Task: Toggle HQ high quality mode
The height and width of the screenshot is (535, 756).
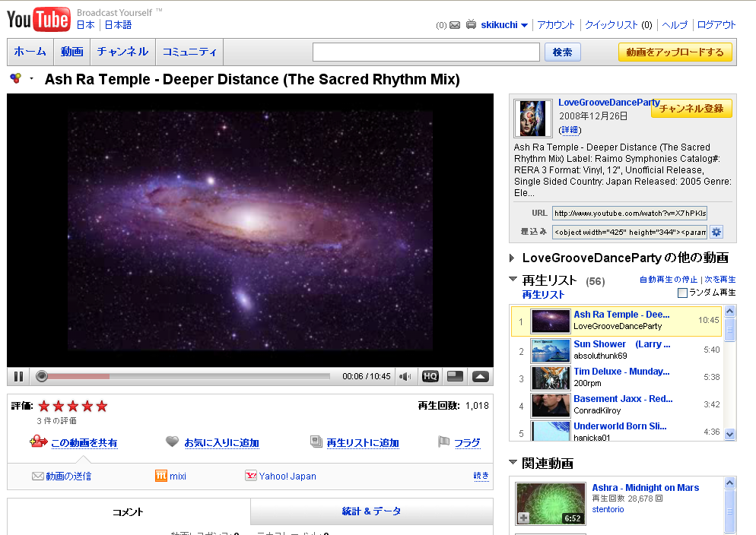Action: pos(430,377)
